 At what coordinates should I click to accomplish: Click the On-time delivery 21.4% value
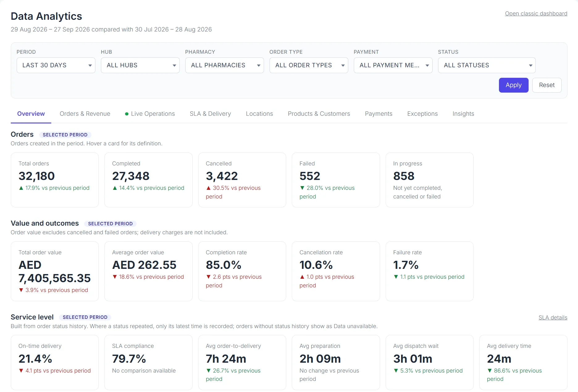(35, 359)
